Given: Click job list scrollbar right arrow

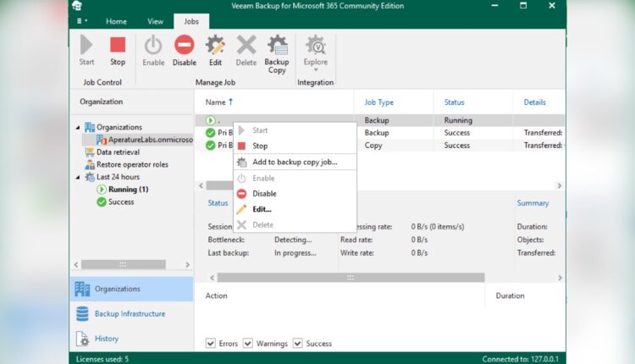Looking at the screenshot, I should (560, 185).
